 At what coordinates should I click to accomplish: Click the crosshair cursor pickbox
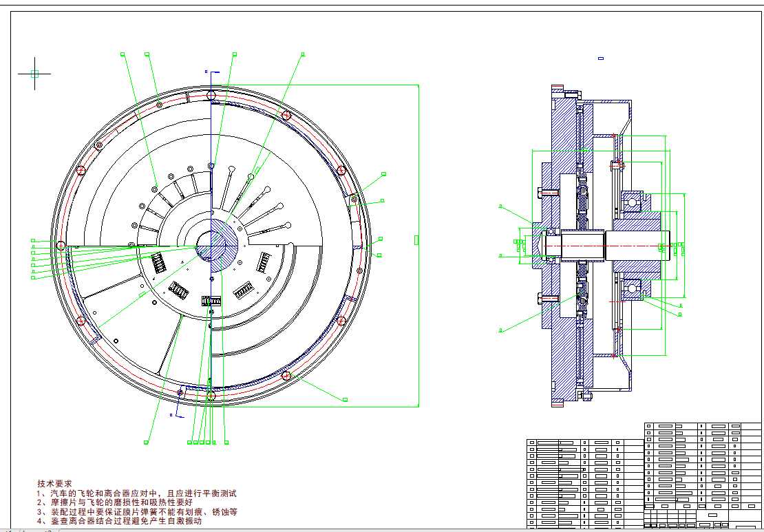(x=34, y=74)
